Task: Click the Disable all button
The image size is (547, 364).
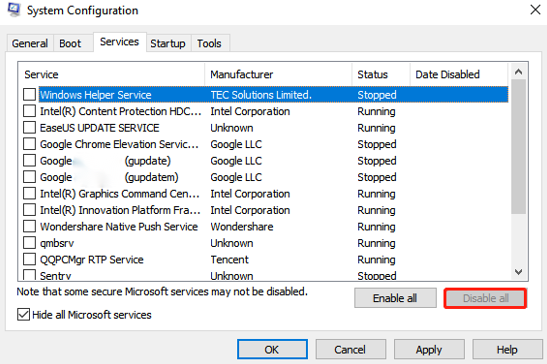Action: 485,298
